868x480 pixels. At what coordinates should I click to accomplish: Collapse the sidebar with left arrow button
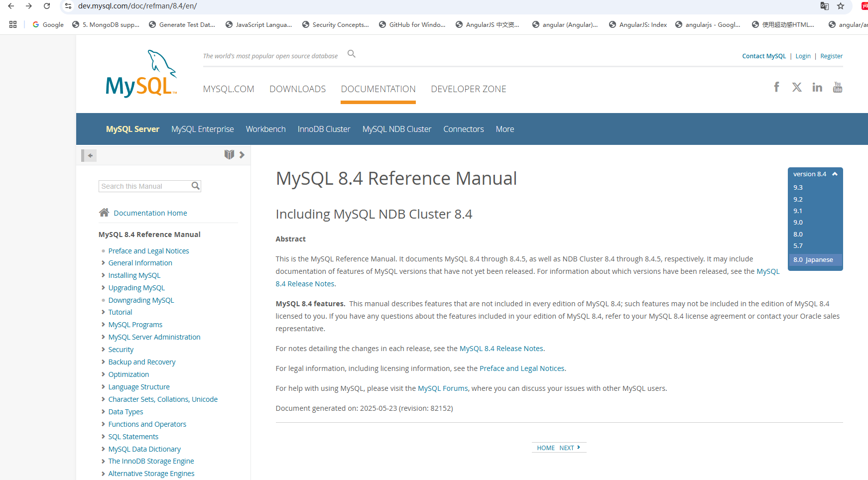[90, 155]
